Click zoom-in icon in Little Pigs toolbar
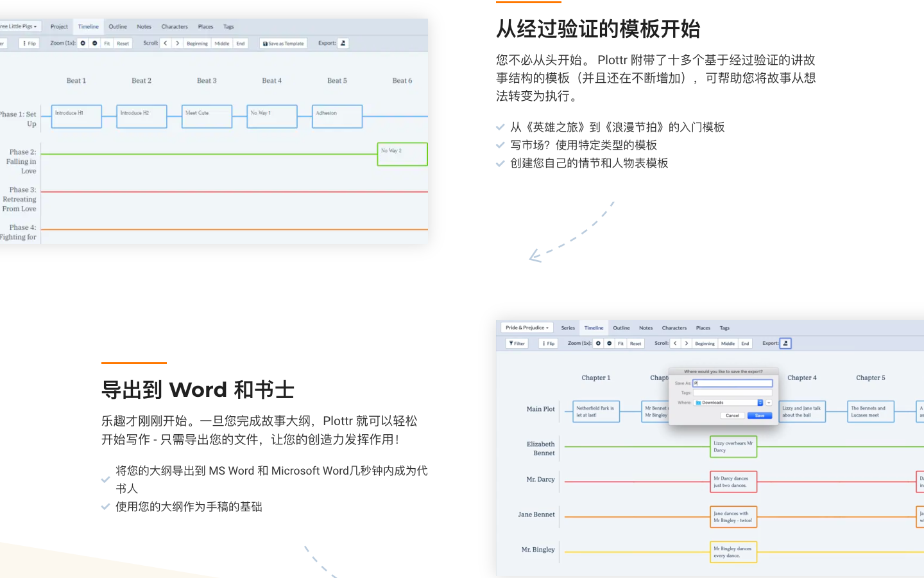This screenshot has height=578, width=924. (x=83, y=43)
